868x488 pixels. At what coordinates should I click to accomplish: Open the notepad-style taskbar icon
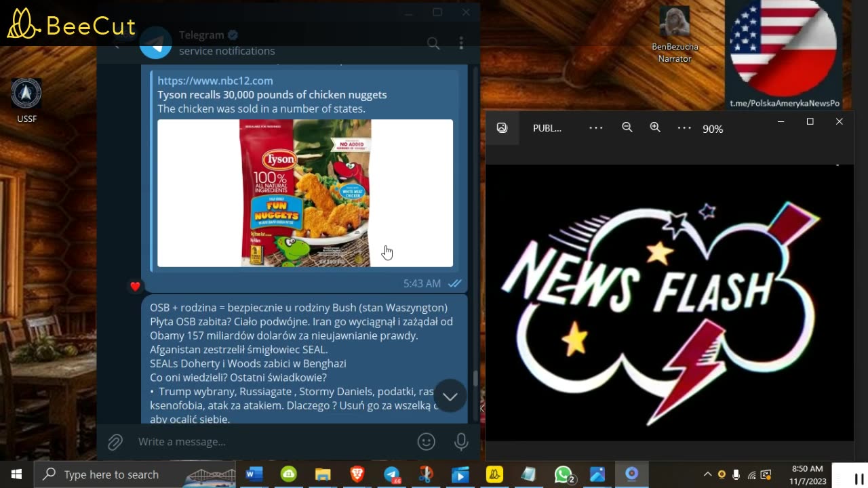coord(529,474)
